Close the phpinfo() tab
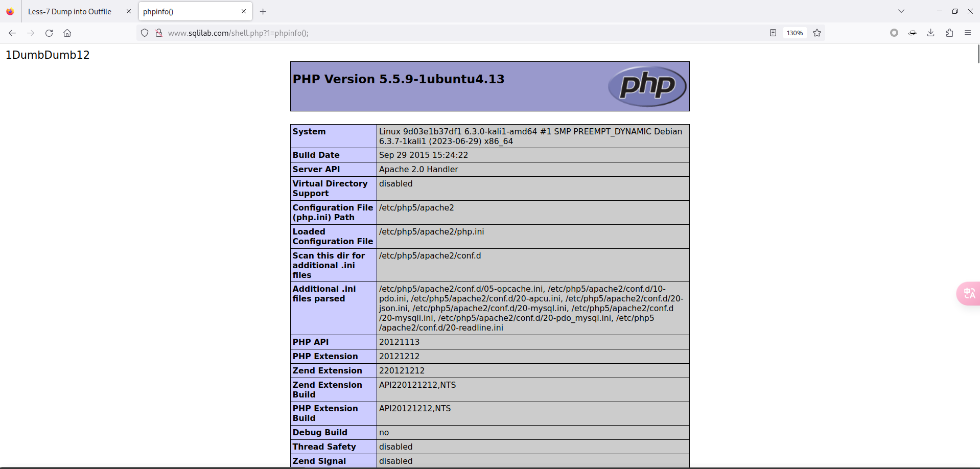This screenshot has width=980, height=469. tap(244, 11)
